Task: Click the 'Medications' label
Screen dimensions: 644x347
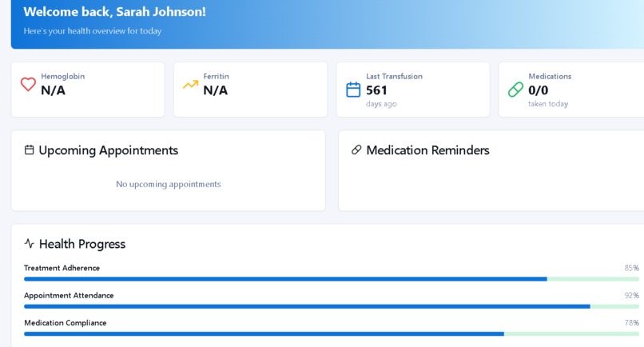Action: (x=550, y=77)
